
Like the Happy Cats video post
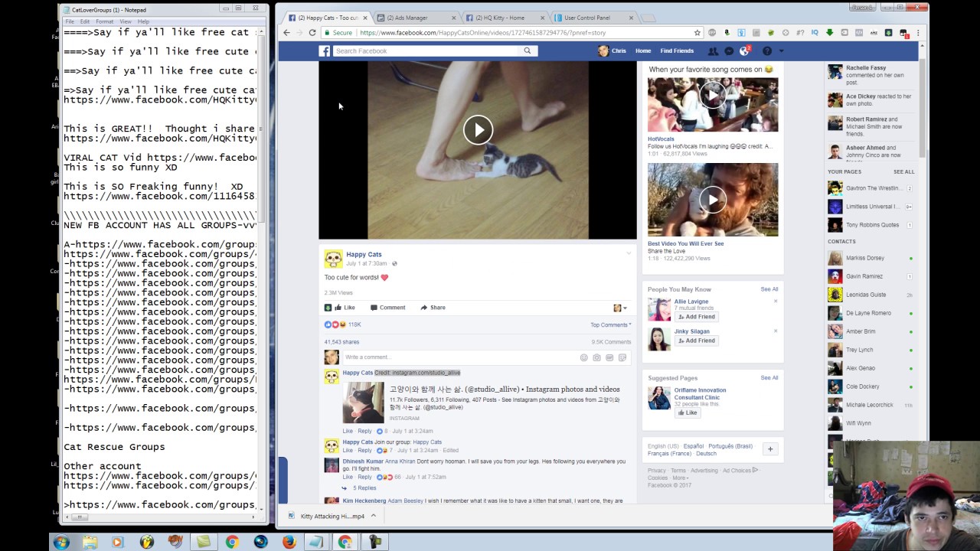click(x=345, y=308)
